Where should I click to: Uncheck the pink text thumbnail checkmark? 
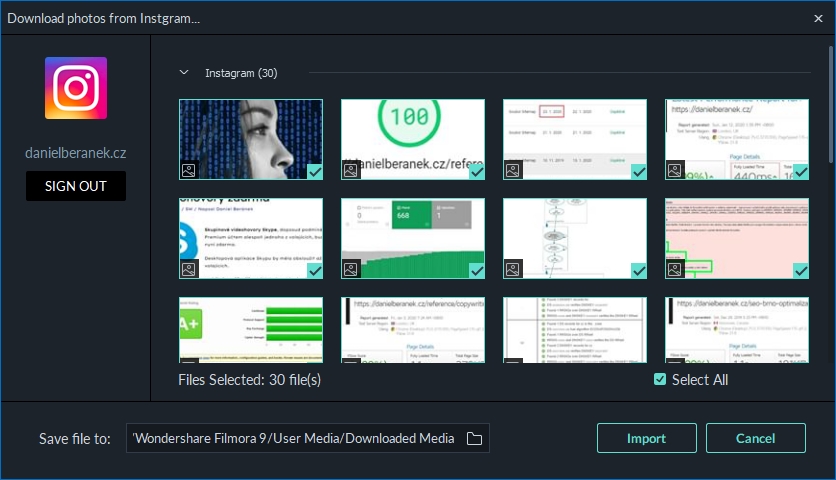(801, 271)
